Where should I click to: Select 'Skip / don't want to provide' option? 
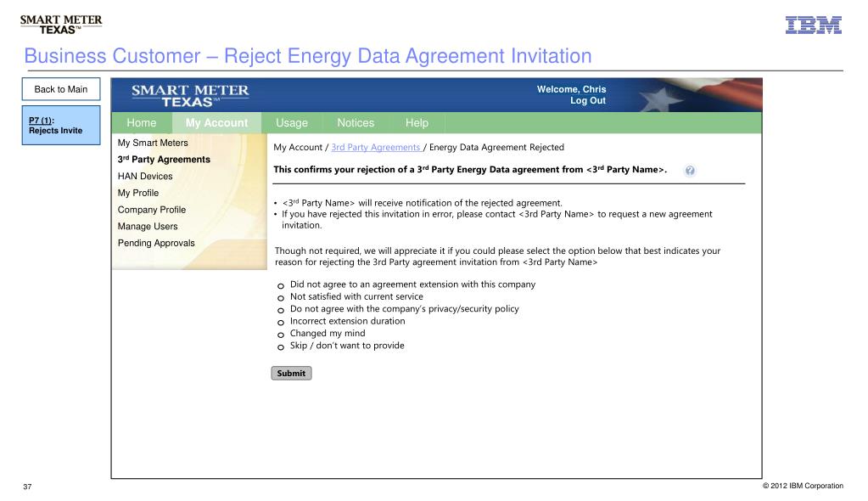[281, 347]
